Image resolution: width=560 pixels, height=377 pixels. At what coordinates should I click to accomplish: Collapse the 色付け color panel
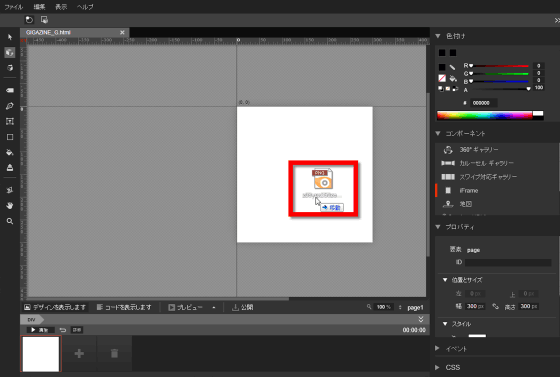click(438, 36)
